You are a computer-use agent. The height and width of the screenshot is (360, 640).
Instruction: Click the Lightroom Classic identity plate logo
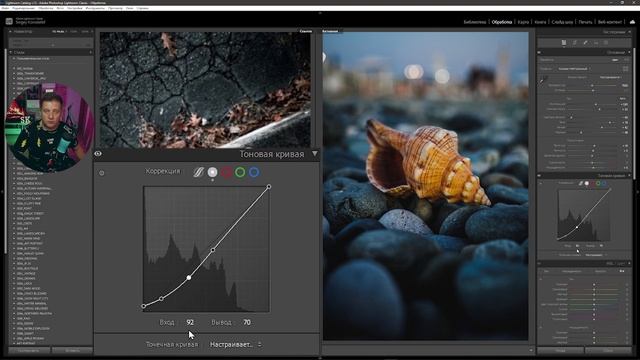click(x=9, y=21)
